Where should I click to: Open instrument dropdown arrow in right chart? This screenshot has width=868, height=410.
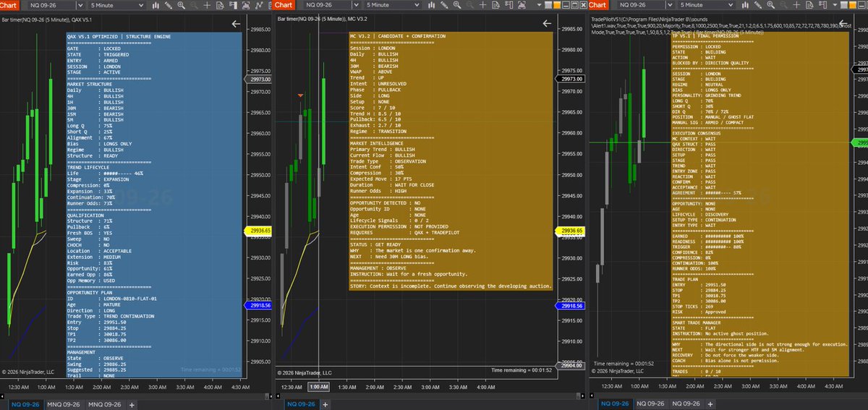pyautogui.click(x=670, y=5)
